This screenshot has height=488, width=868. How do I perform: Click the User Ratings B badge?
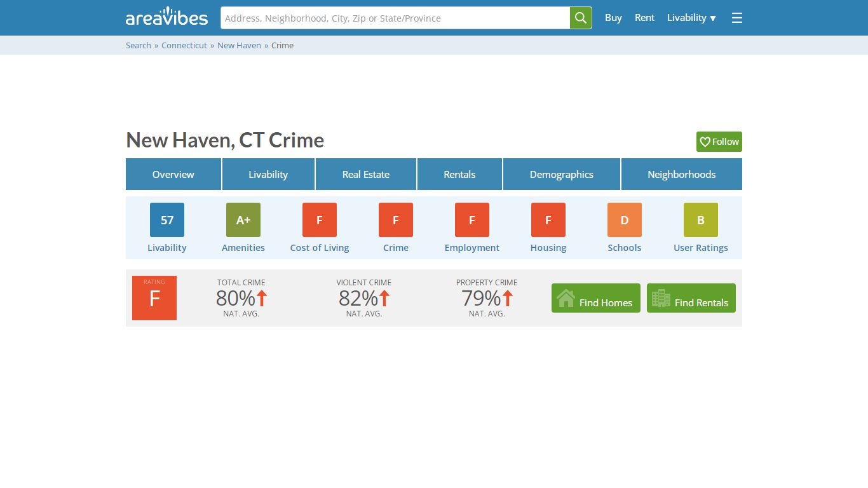(x=701, y=220)
